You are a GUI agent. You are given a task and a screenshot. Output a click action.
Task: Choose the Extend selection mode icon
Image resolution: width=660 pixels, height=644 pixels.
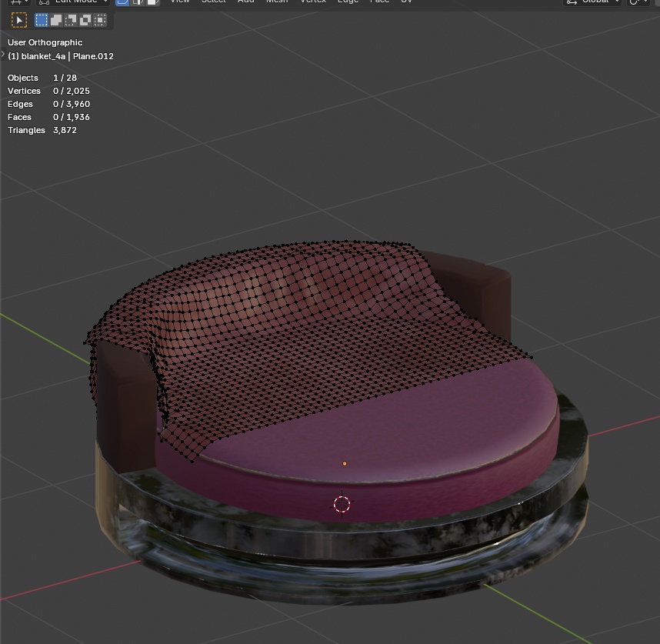point(56,20)
